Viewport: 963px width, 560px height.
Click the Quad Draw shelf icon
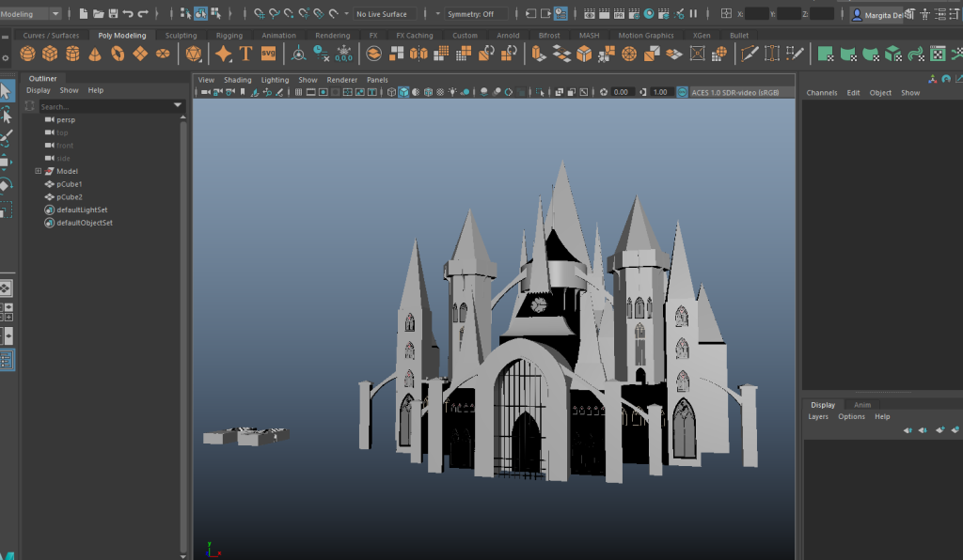[796, 54]
